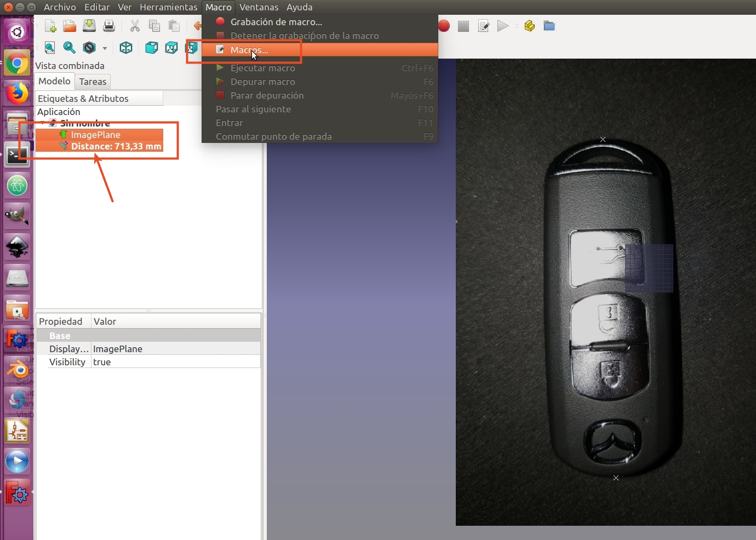Click the yellow blocks workbench icon
This screenshot has height=540, width=756.
pos(529,26)
